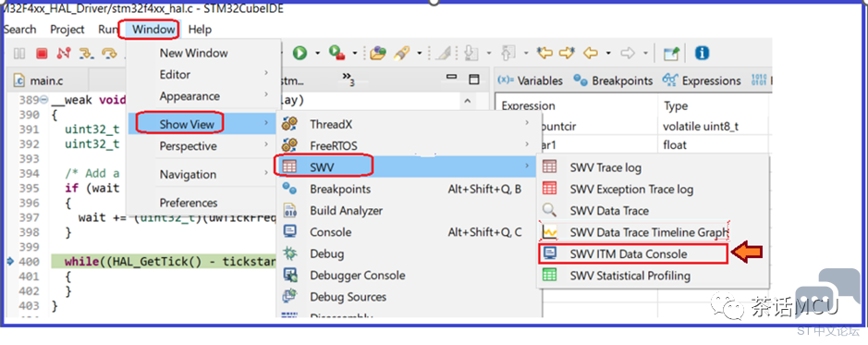Click the Step Into toolbar icon

(x=87, y=53)
